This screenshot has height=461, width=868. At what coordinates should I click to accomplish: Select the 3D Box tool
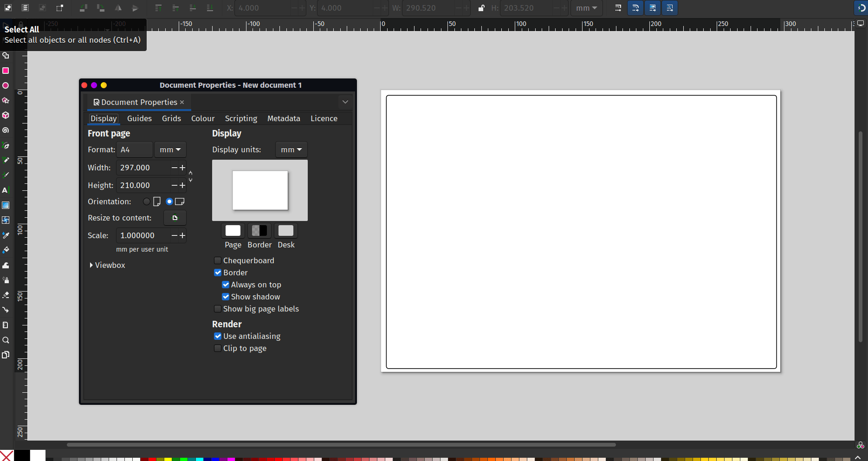pos(6,115)
